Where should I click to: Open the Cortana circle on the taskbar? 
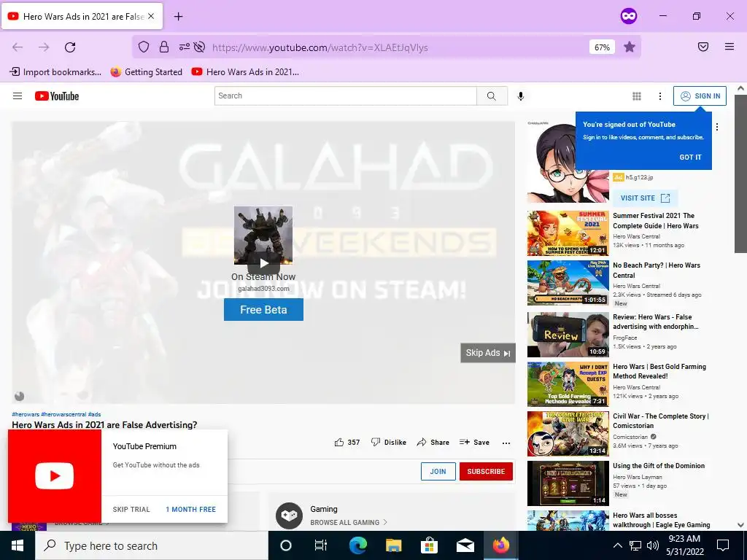click(286, 545)
